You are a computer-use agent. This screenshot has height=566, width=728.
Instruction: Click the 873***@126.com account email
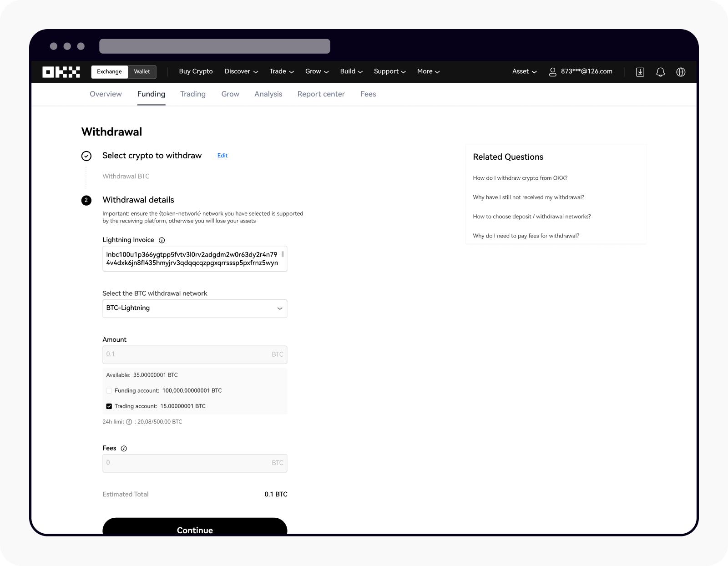tap(586, 71)
